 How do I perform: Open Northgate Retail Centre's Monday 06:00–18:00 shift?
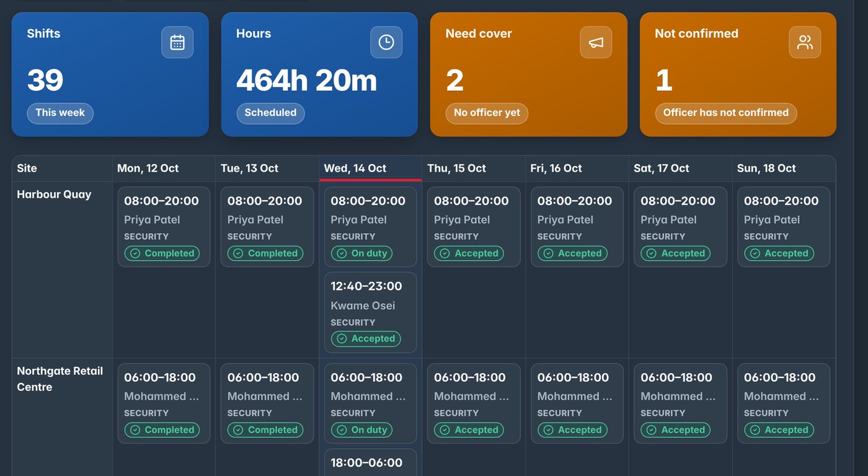164,403
